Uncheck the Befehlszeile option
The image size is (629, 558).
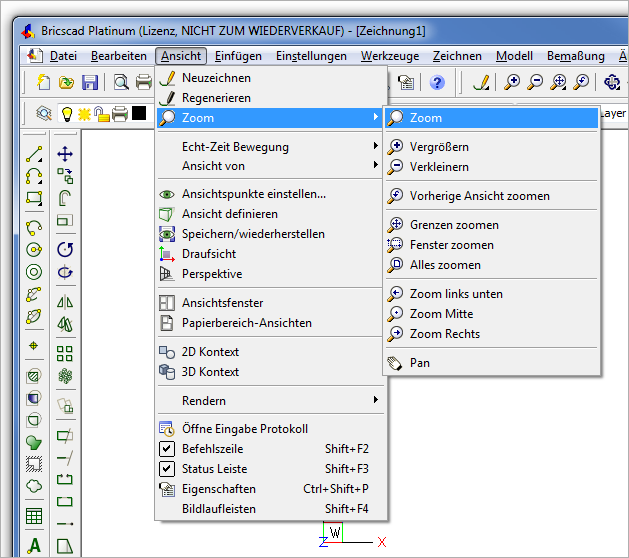[x=167, y=449]
